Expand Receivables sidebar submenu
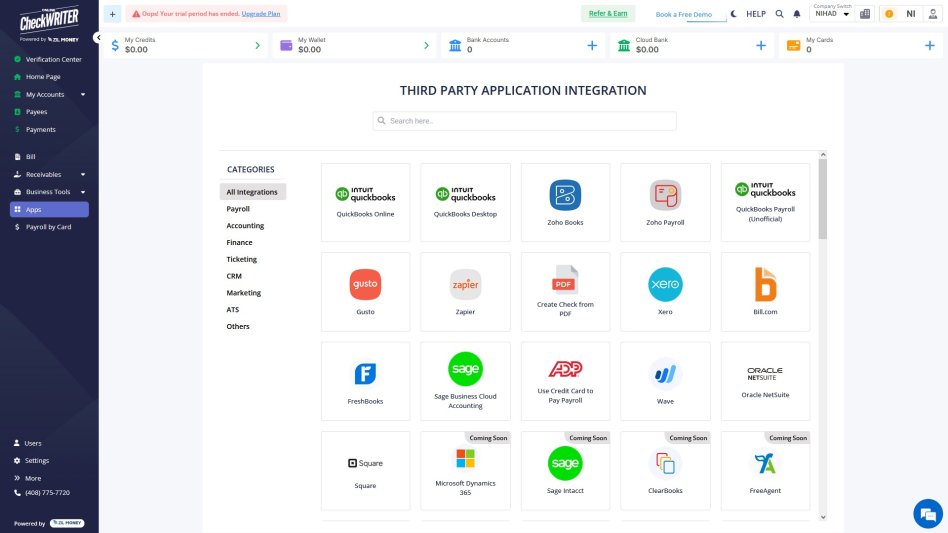The height and width of the screenshot is (533, 948). click(83, 175)
